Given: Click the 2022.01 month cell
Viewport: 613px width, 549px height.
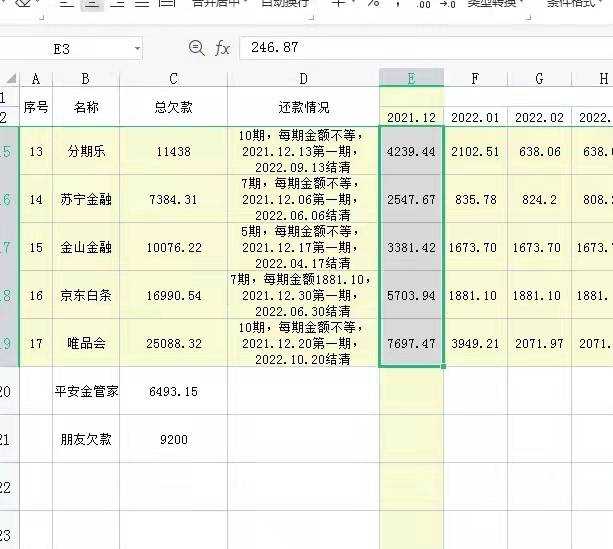Looking at the screenshot, I should click(x=475, y=117).
